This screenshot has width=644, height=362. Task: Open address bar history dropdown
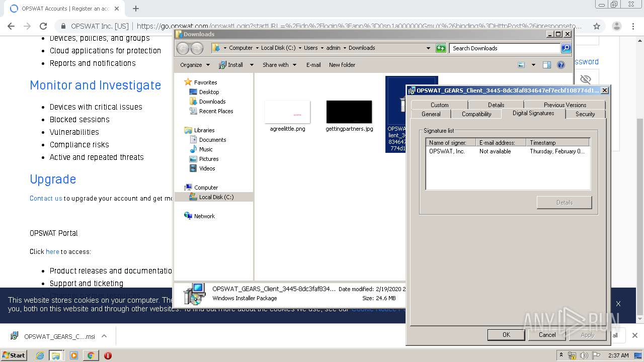pos(428,48)
